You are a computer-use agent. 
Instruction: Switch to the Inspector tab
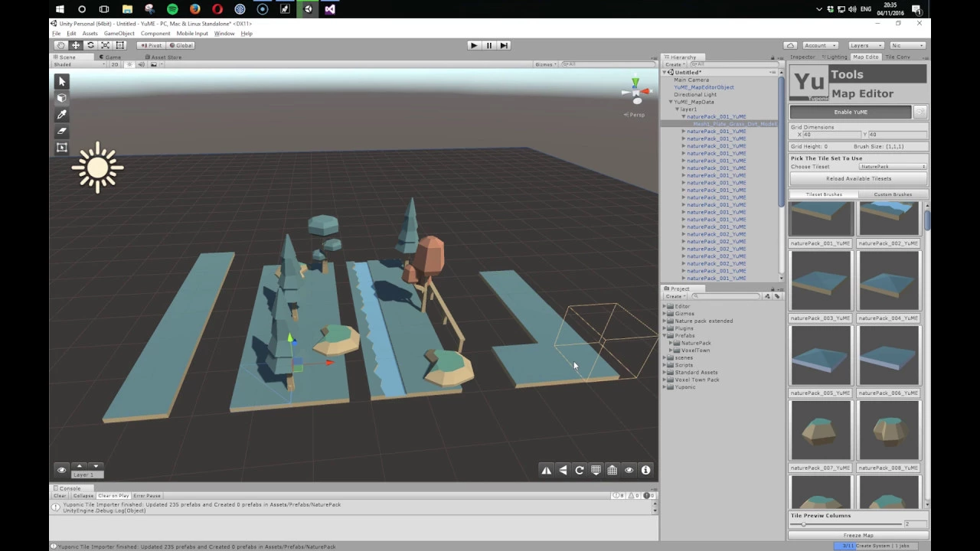(802, 57)
